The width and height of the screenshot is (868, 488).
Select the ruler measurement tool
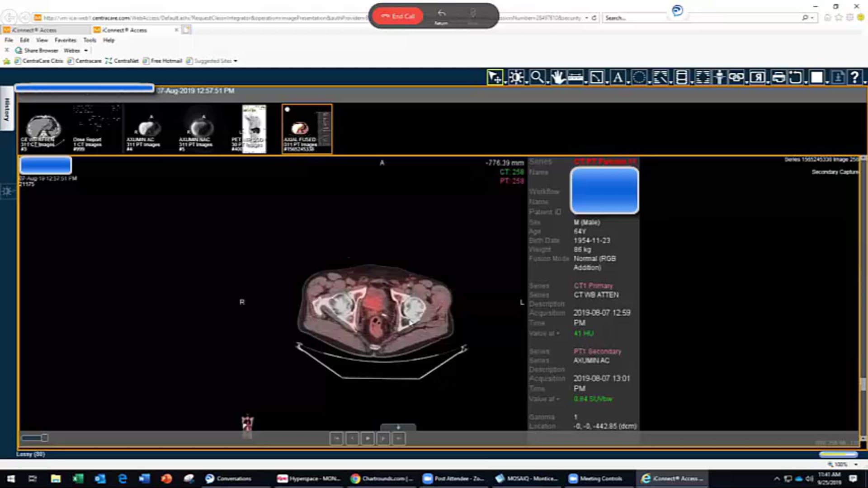[575, 77]
